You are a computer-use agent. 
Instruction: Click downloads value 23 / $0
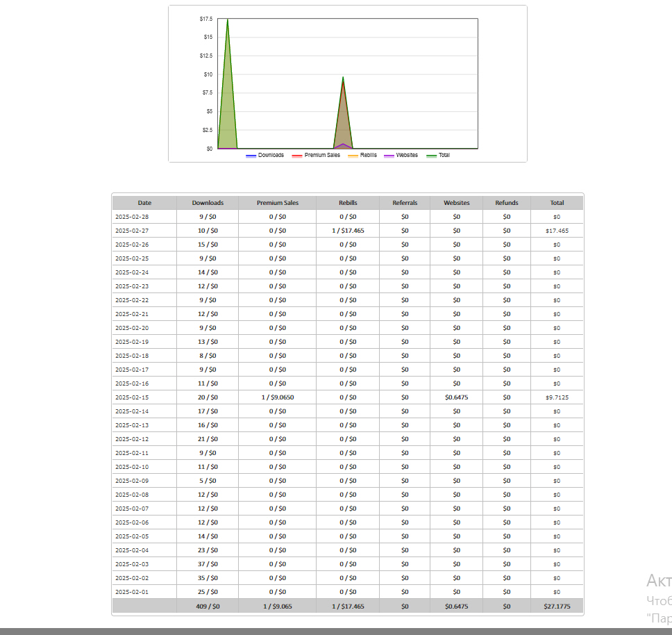(208, 550)
